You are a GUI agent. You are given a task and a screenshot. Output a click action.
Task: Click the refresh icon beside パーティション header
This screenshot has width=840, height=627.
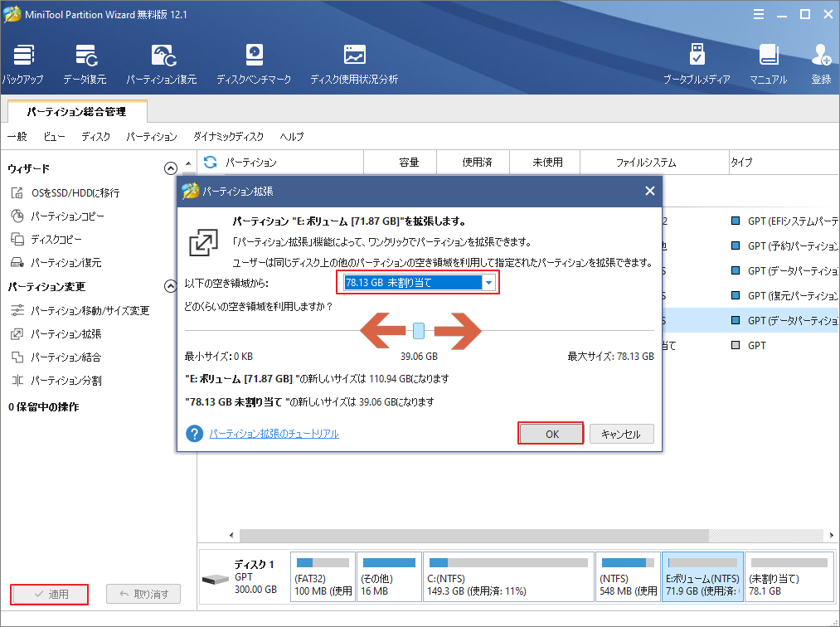pos(211,162)
